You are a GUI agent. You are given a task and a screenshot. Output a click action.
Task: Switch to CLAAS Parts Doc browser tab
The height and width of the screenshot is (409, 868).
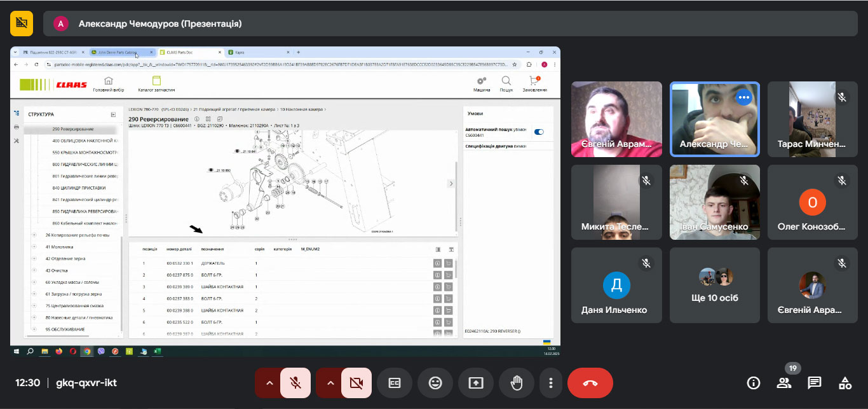point(190,52)
